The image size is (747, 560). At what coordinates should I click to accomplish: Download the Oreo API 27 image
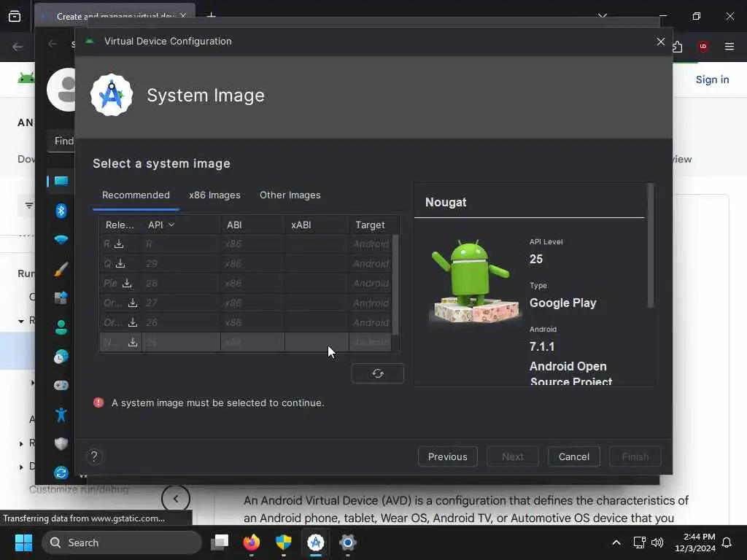[133, 303]
